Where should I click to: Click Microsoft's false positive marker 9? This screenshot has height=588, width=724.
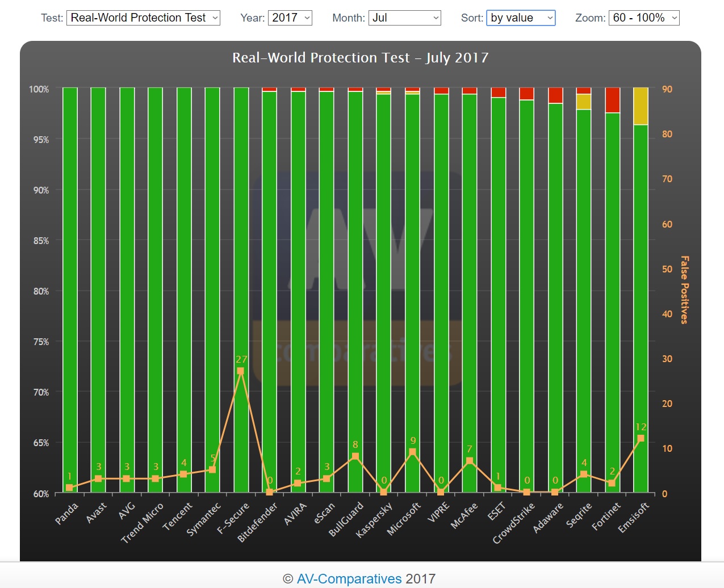pos(413,452)
